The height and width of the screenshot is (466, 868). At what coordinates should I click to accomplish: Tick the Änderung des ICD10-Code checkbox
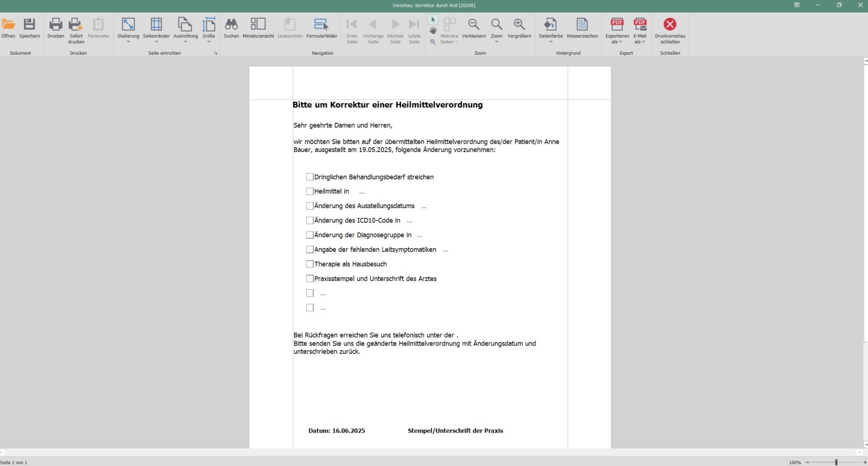coord(310,220)
